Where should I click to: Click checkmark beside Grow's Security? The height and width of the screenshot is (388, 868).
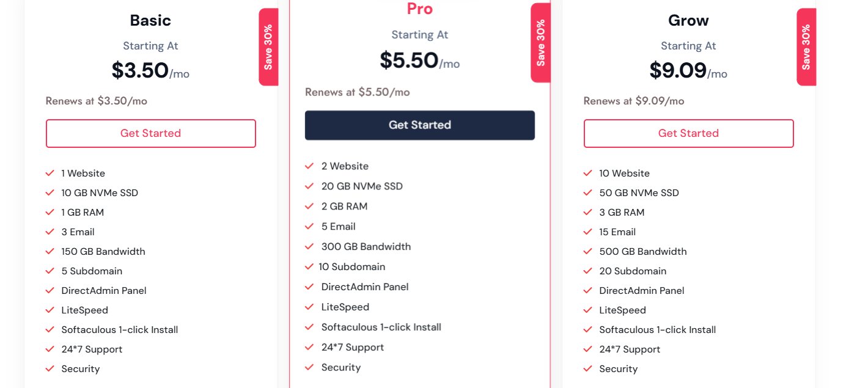point(588,369)
